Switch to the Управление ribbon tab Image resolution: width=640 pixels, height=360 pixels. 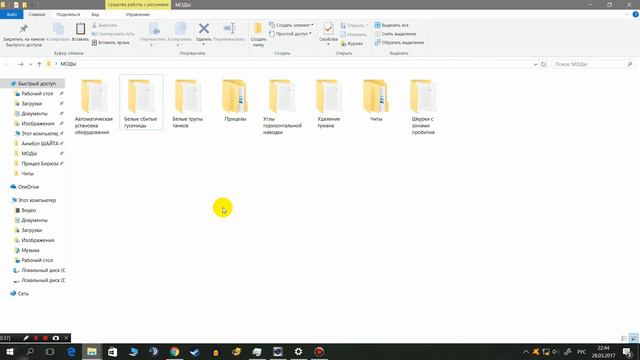click(x=138, y=14)
